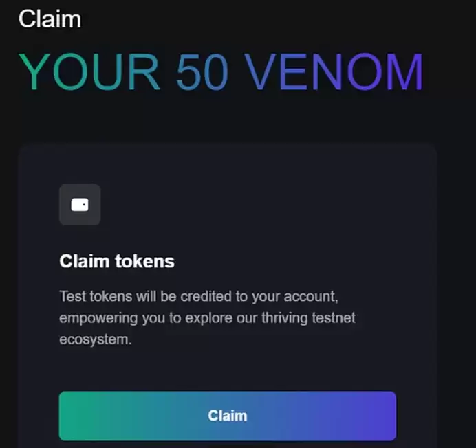Select the wallet icon's dark square tile
This screenshot has width=476, height=448.
tap(80, 205)
